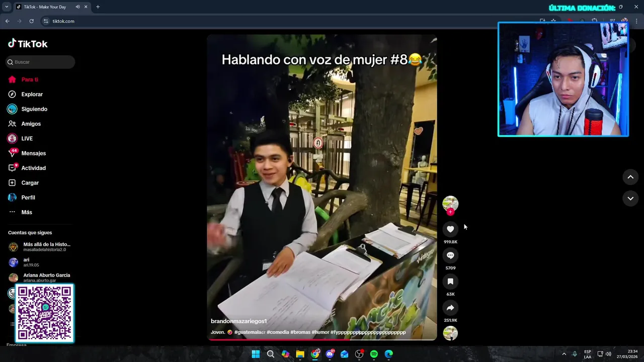Reload the TikTok page
Screen dimensions: 644x362
click(31, 21)
